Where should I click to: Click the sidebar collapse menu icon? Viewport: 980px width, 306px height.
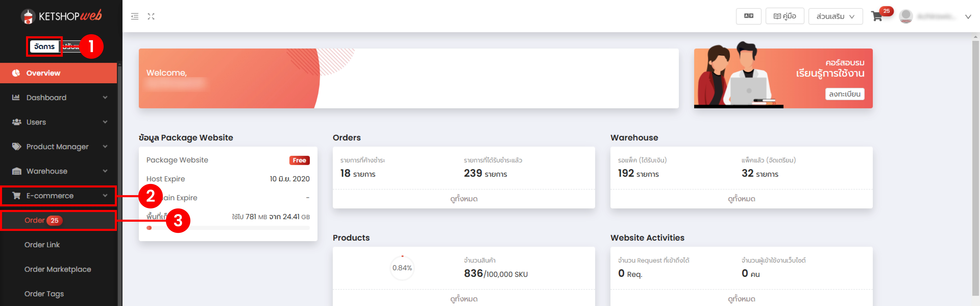click(135, 16)
